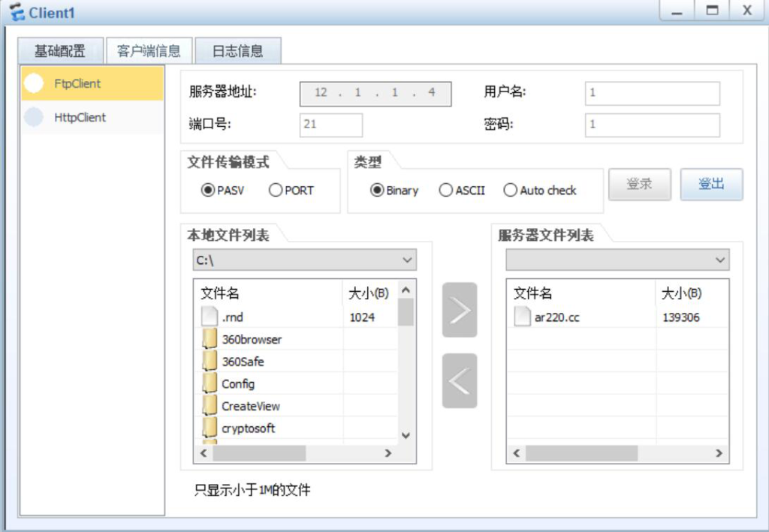Click local list horizontal scroll left arrow

point(204,453)
